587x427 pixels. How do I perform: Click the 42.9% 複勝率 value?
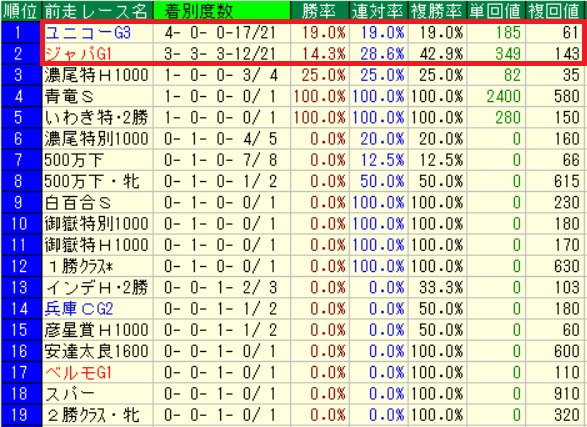point(441,54)
